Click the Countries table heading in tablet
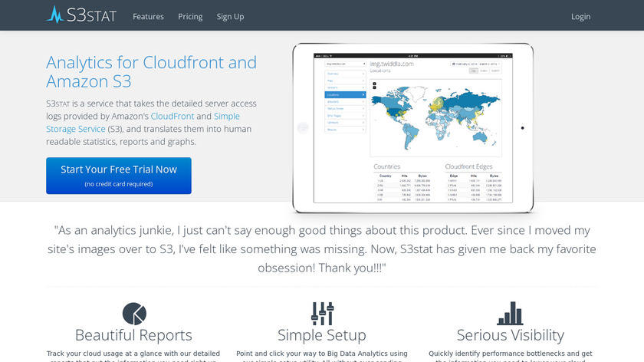644x362 pixels. click(387, 166)
